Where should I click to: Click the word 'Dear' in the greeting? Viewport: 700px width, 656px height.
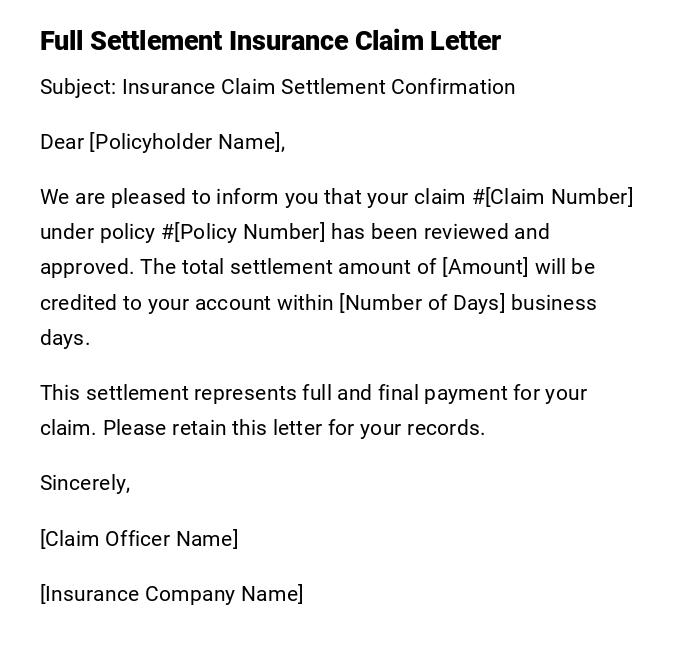tap(62, 142)
